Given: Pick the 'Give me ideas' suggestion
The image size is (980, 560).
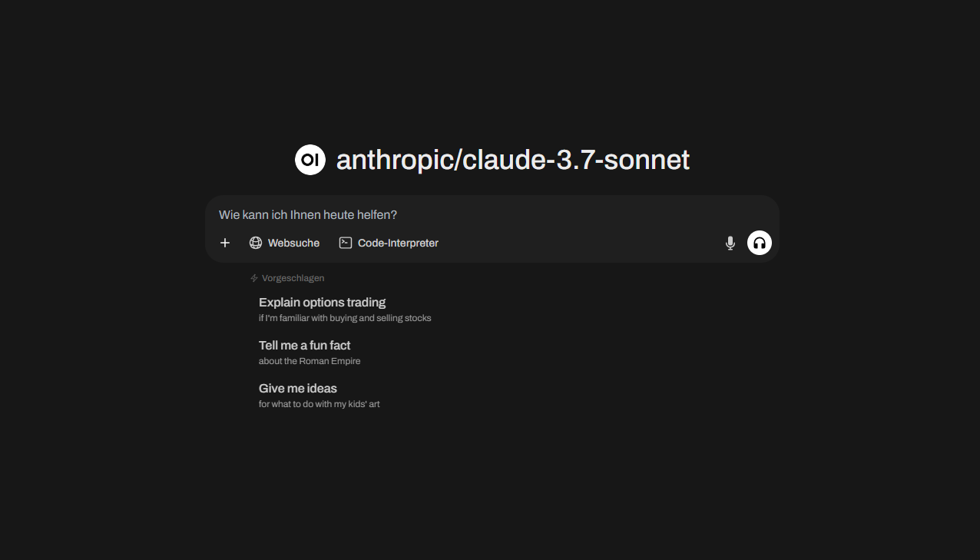Looking at the screenshot, I should pos(298,388).
